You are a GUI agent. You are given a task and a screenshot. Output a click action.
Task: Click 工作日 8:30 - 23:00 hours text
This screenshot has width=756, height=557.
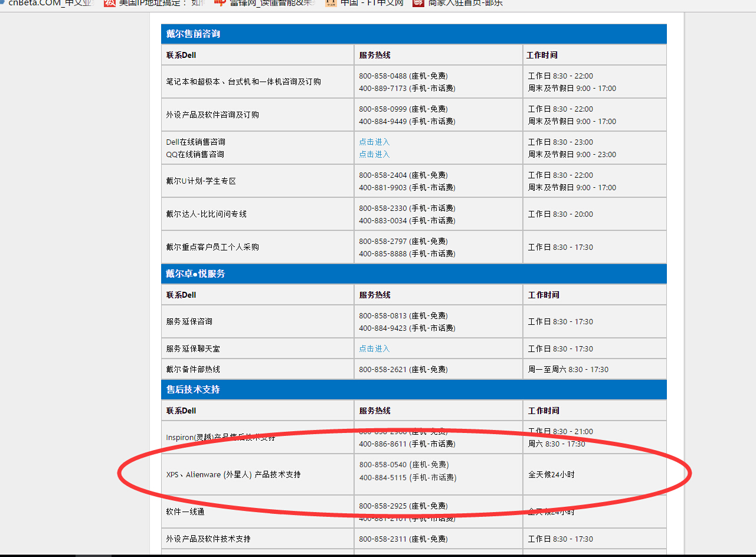coord(561,142)
